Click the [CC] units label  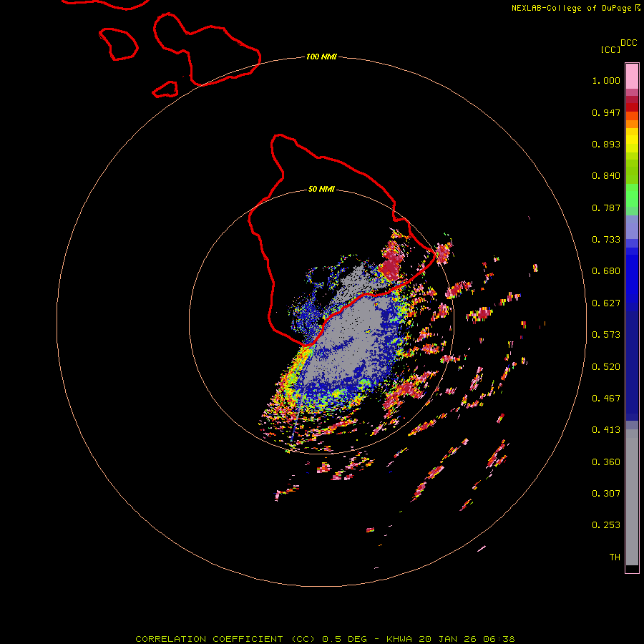tap(610, 49)
